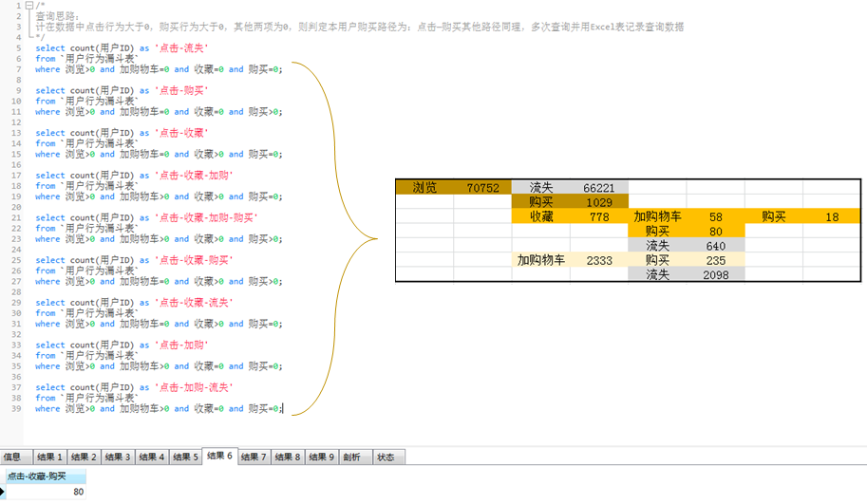Switch to the 状态 tab
This screenshot has width=867, height=504.
pos(386,457)
